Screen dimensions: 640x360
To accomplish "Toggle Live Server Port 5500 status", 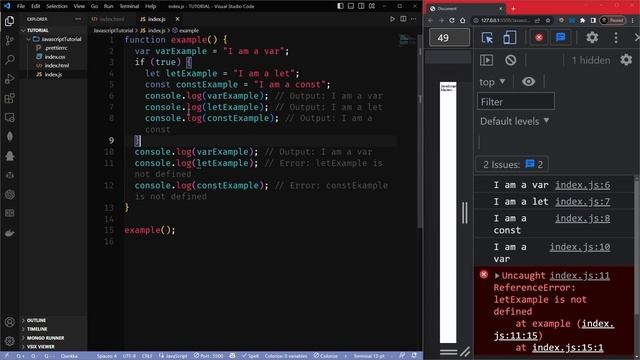I will (209, 356).
